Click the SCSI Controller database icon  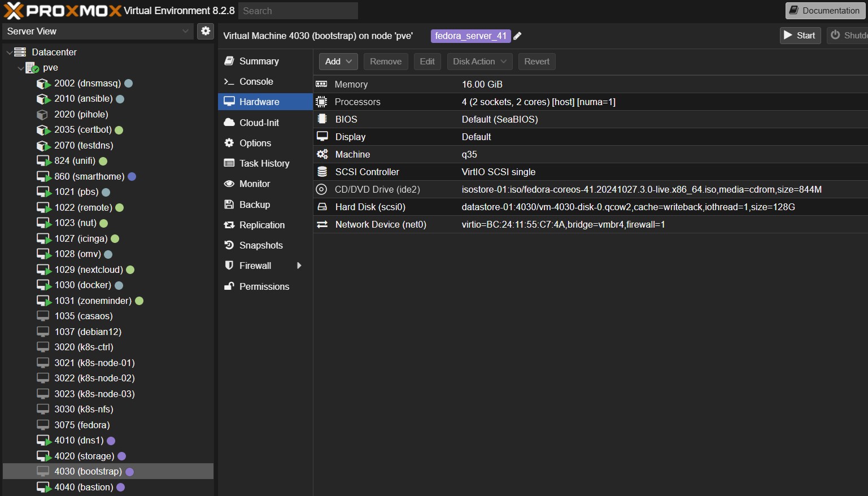(322, 172)
